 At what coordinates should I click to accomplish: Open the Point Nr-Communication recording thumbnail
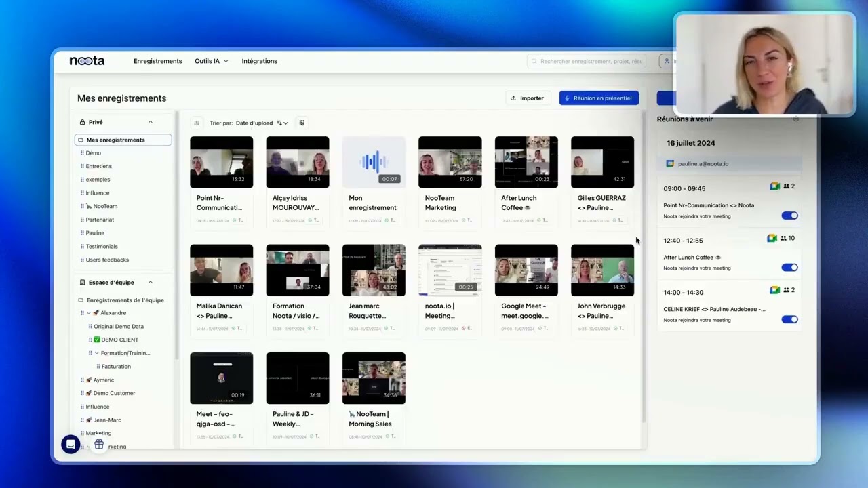(221, 162)
